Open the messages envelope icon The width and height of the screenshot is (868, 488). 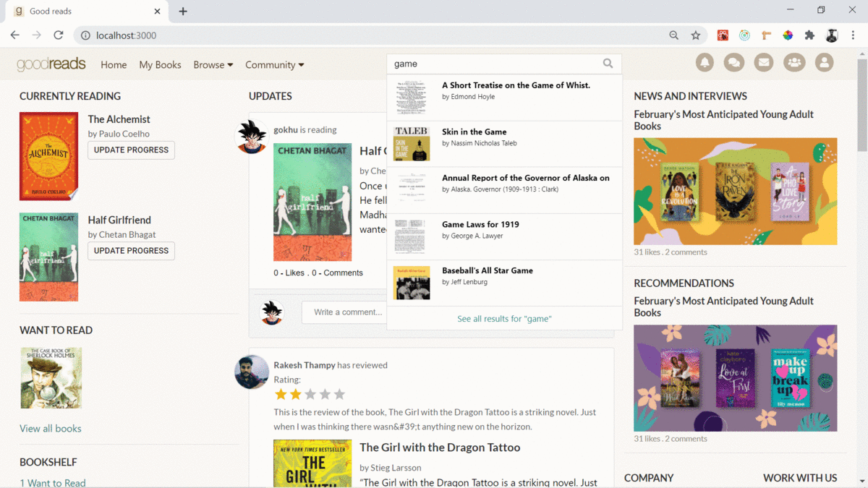[764, 63]
